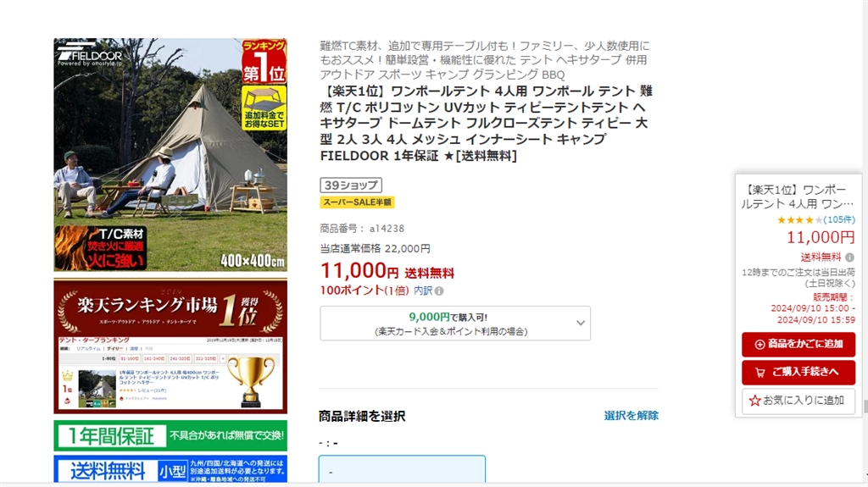
Task: Open main tent product image
Action: click(x=170, y=155)
